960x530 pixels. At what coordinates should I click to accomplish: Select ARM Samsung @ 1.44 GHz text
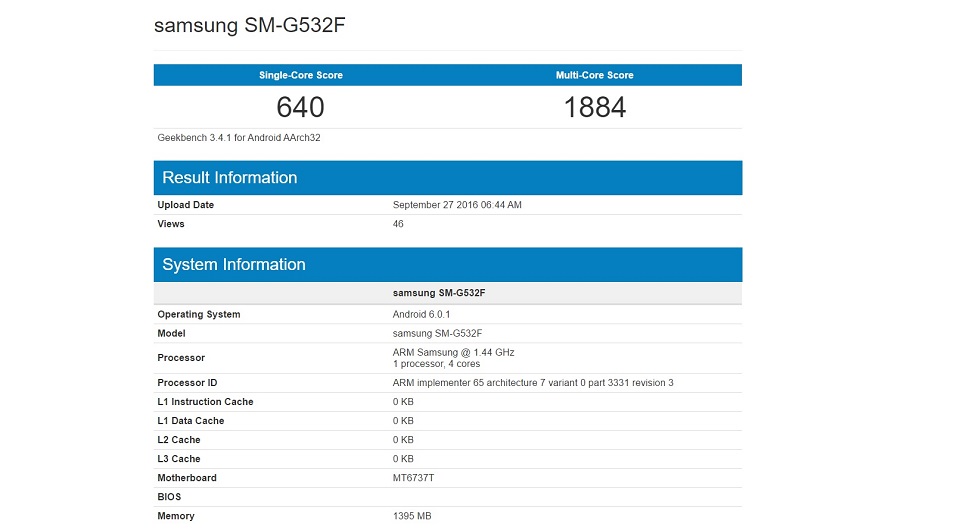(x=454, y=353)
